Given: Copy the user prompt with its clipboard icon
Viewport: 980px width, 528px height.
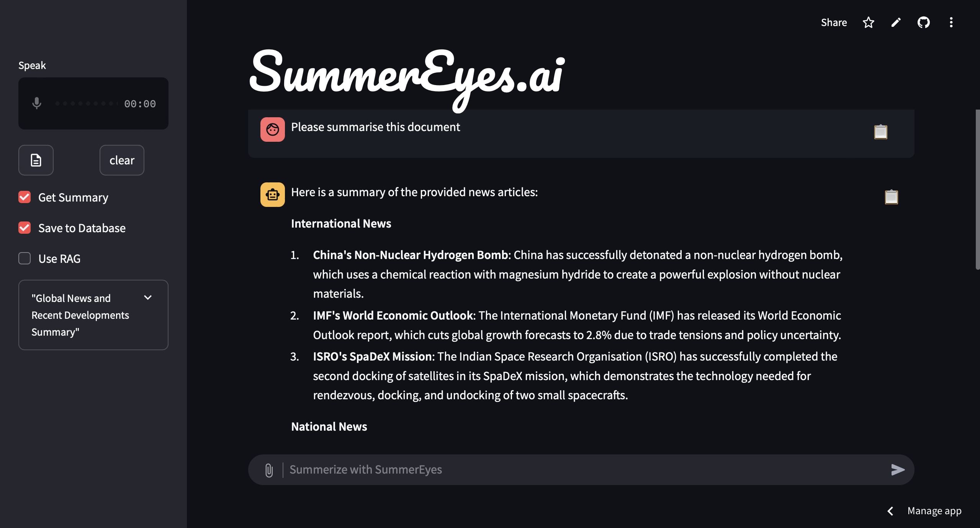Looking at the screenshot, I should 880,132.
